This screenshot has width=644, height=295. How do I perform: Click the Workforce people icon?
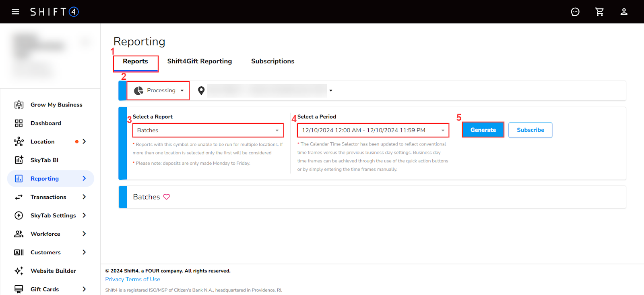(x=19, y=234)
